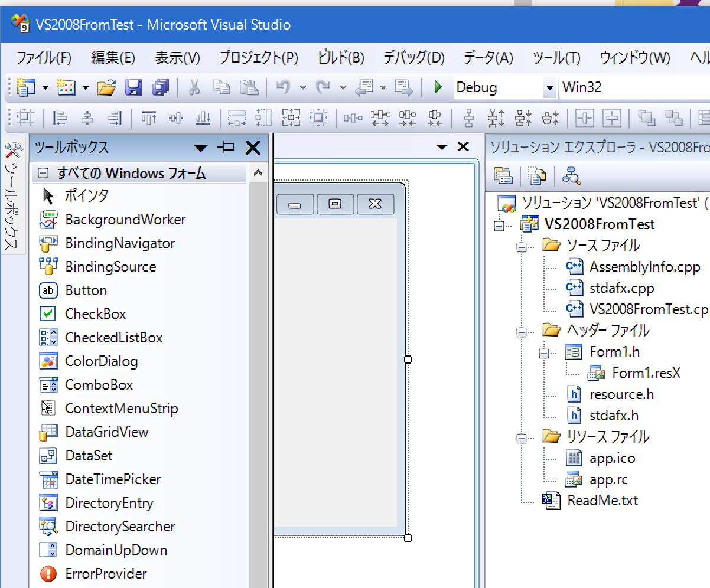Collapse the すべての Windows フォーム category

(43, 174)
